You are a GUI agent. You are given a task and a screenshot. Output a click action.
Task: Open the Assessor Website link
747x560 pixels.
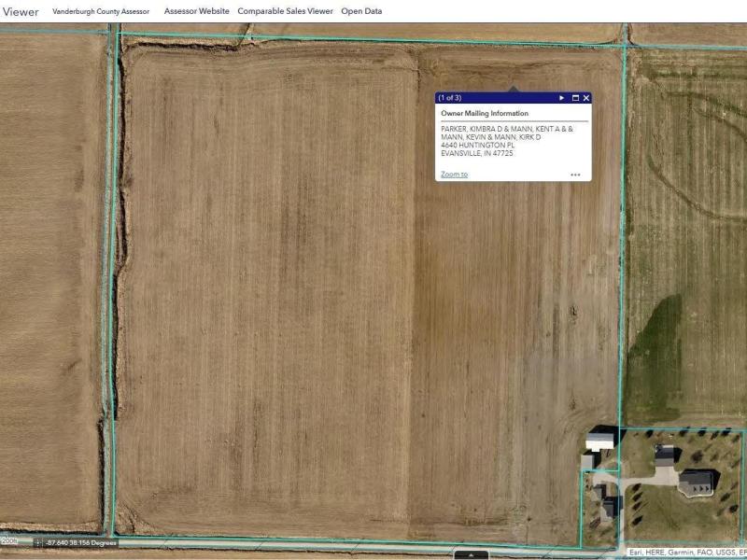pyautogui.click(x=196, y=11)
